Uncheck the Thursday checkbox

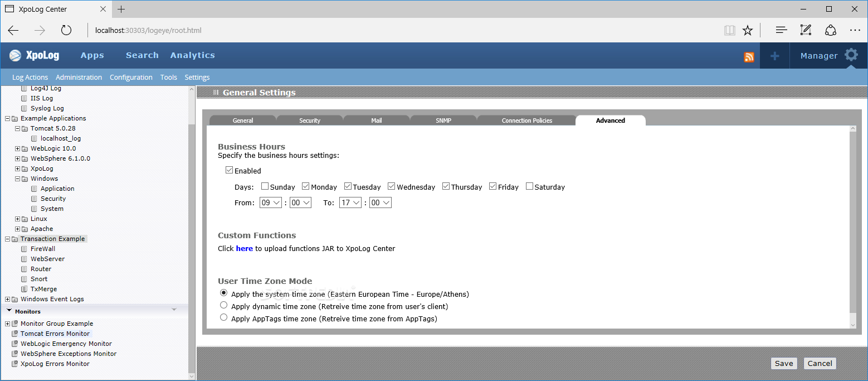[x=446, y=186]
